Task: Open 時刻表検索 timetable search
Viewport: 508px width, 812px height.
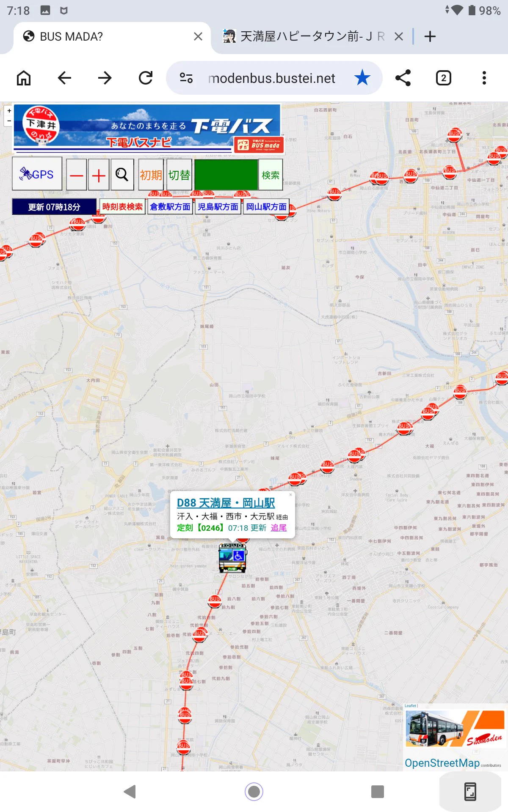Action: point(122,207)
